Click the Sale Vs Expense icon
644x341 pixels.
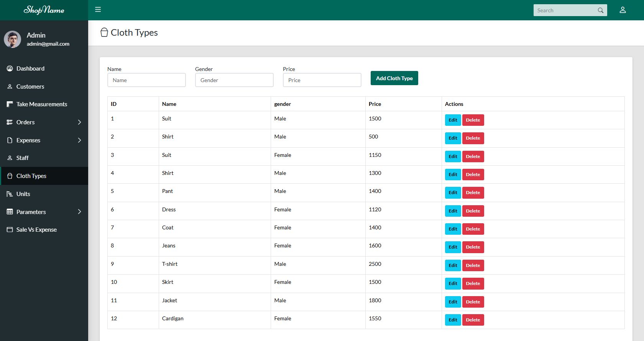point(10,230)
